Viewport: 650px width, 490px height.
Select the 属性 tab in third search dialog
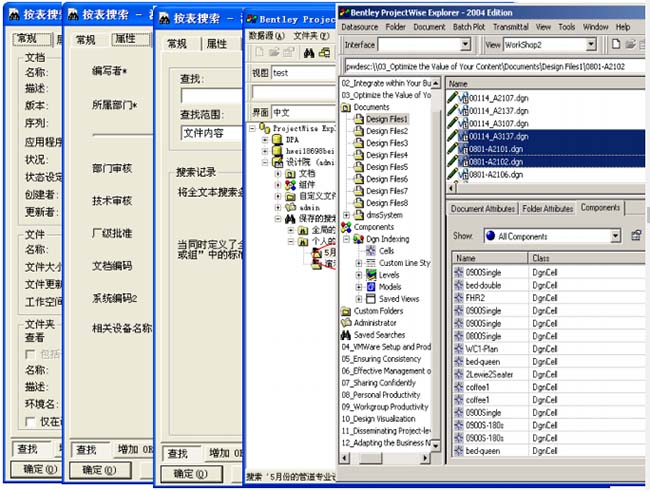point(216,44)
